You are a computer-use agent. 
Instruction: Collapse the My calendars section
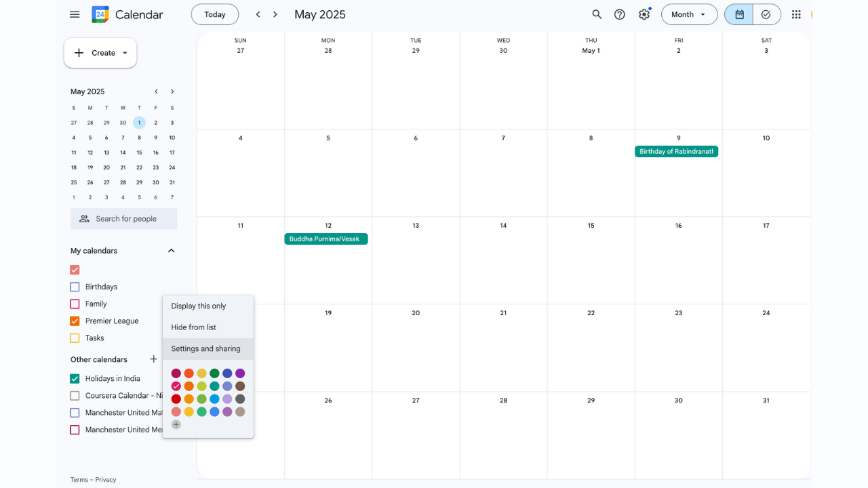(172, 251)
